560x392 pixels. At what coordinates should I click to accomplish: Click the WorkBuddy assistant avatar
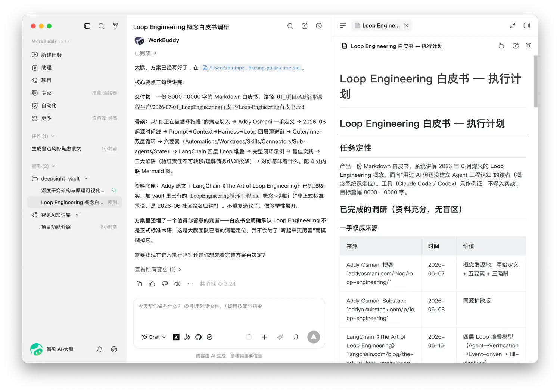coord(140,40)
